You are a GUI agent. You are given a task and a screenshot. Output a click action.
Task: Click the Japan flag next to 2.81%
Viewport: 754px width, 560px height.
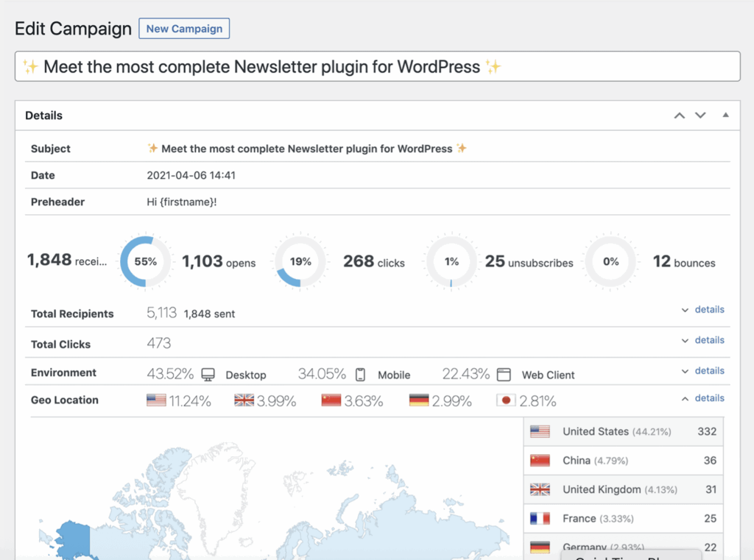(506, 400)
